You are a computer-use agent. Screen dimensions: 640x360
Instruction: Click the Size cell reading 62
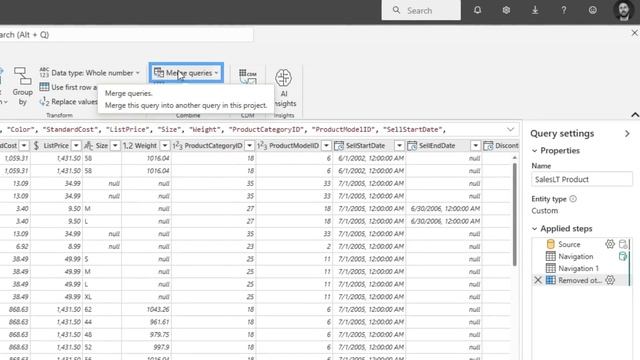[102, 309]
